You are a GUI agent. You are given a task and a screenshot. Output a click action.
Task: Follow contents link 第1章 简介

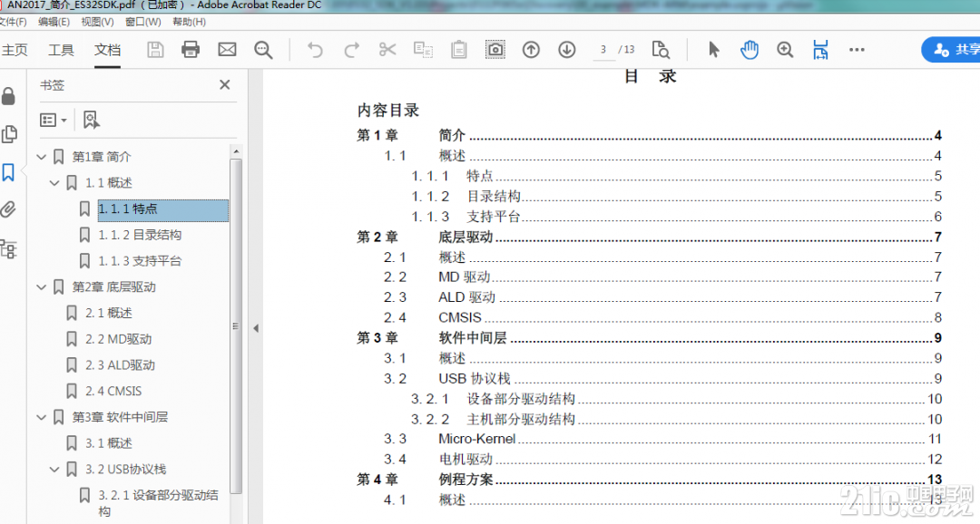pyautogui.click(x=649, y=135)
